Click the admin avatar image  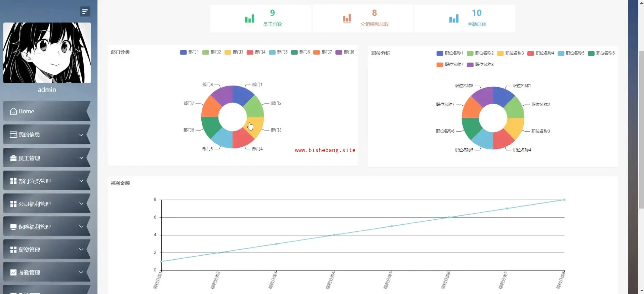click(47, 53)
